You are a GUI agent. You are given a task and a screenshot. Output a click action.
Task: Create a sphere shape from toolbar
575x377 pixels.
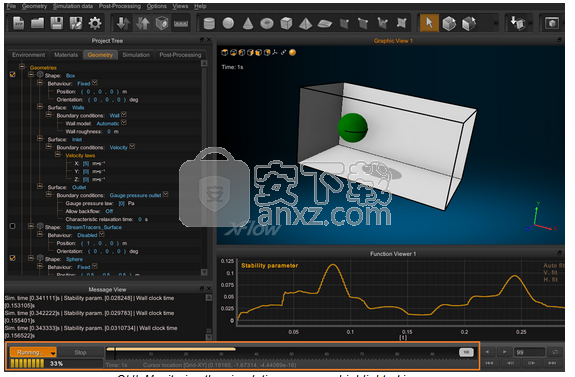(x=228, y=23)
